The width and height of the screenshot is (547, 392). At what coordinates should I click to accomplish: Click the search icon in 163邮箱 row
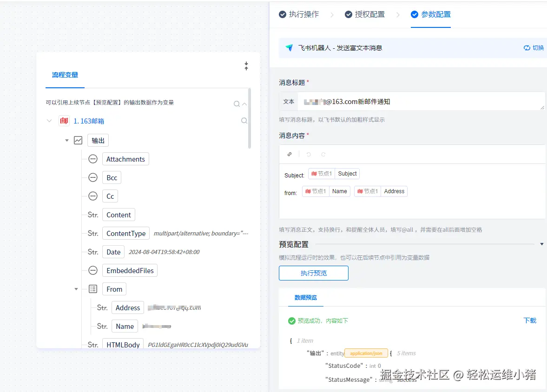coord(244,120)
